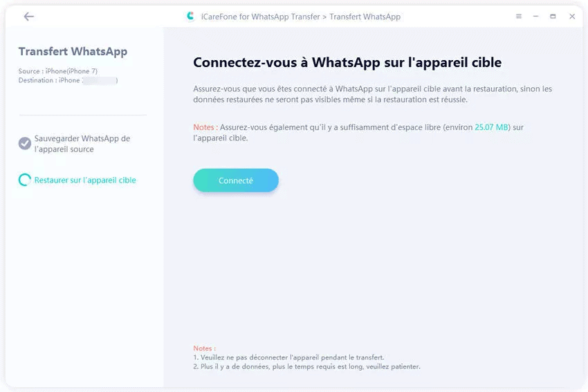Minimize the iCareFone window
The height and width of the screenshot is (392, 588).
535,16
